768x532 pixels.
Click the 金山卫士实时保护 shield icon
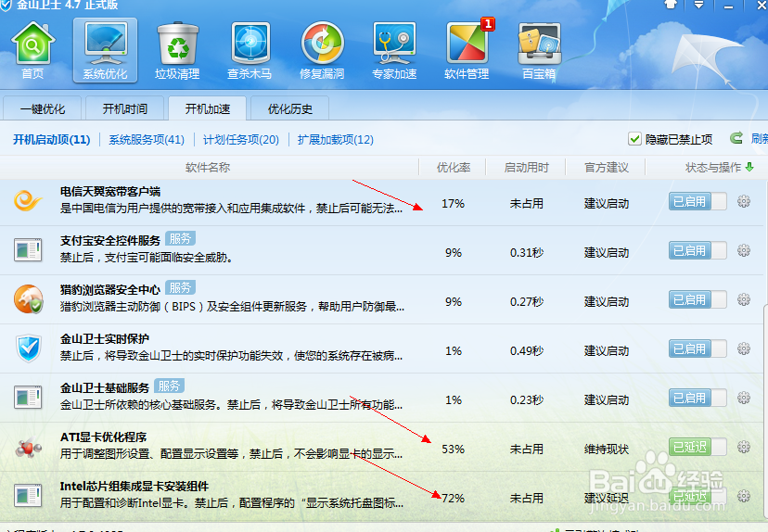coord(29,348)
